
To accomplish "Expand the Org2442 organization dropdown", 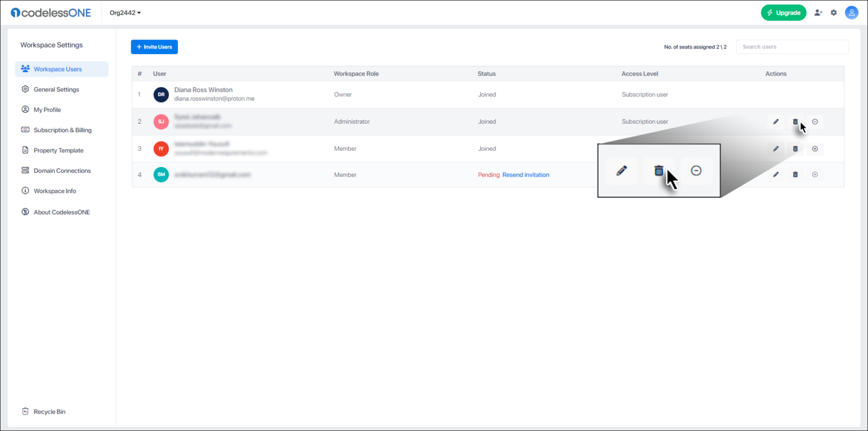I will tap(124, 12).
